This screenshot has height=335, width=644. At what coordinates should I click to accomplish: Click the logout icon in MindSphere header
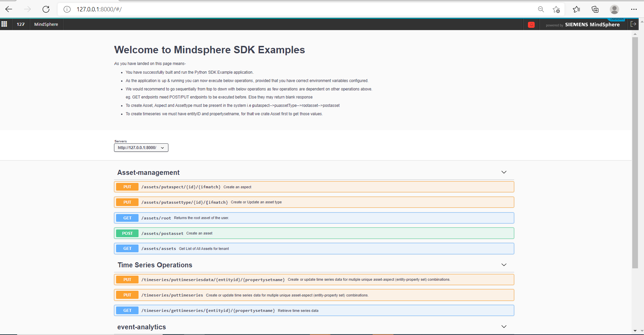(633, 24)
